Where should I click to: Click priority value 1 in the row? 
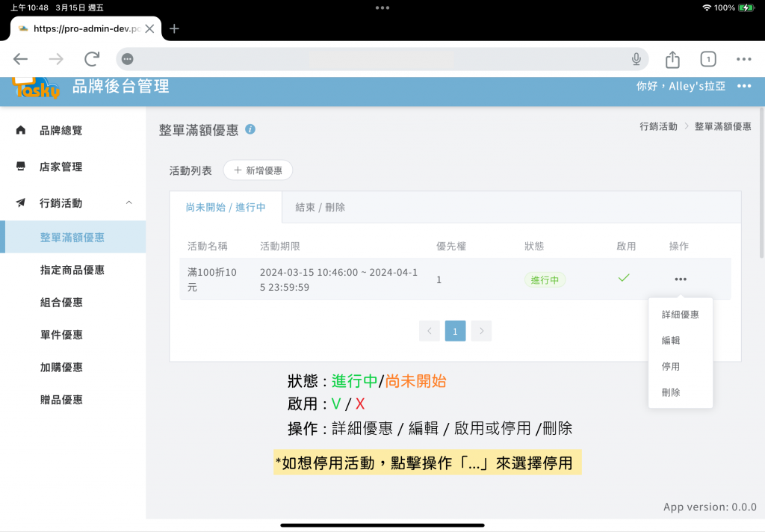[439, 279]
